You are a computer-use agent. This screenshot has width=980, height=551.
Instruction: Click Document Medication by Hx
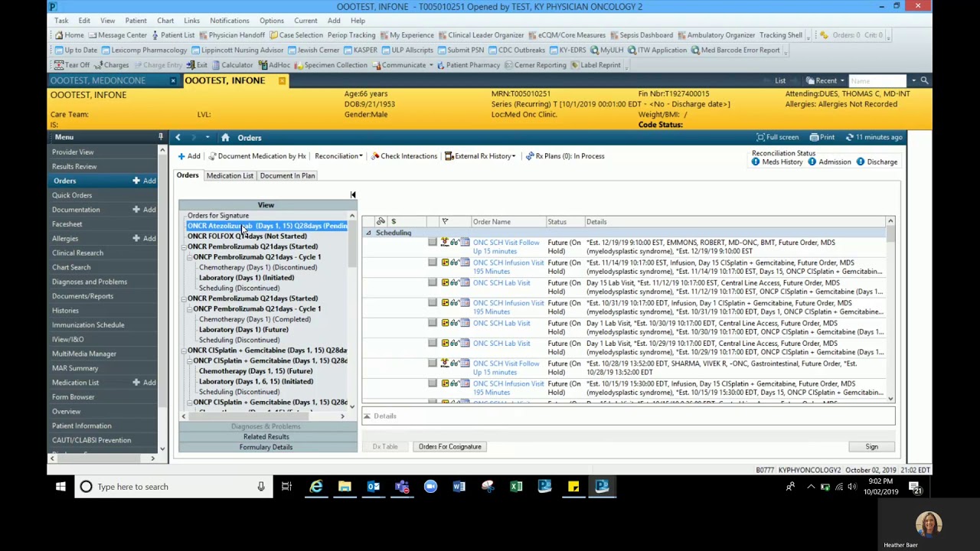point(257,156)
